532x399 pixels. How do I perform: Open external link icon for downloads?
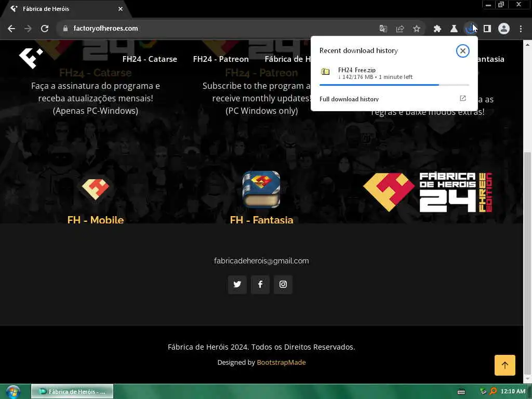(462, 98)
